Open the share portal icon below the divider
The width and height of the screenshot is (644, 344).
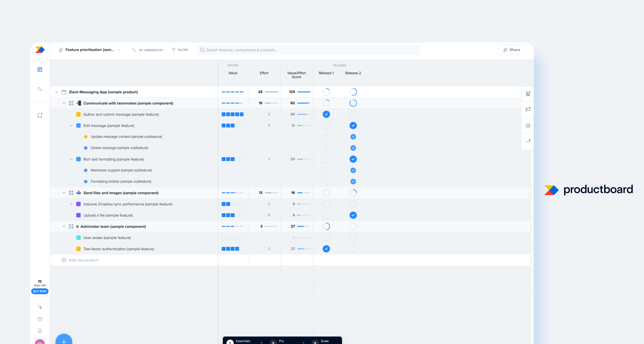(x=40, y=115)
